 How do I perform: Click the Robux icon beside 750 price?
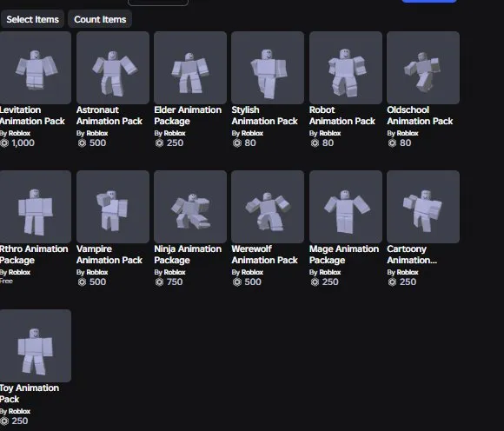(159, 282)
